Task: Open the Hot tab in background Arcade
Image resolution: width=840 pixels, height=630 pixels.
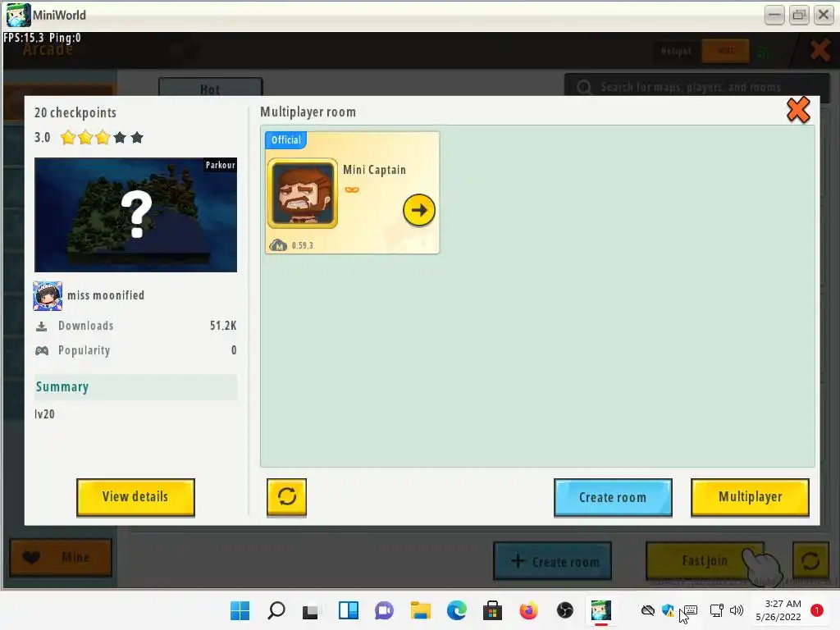Action: [210, 89]
